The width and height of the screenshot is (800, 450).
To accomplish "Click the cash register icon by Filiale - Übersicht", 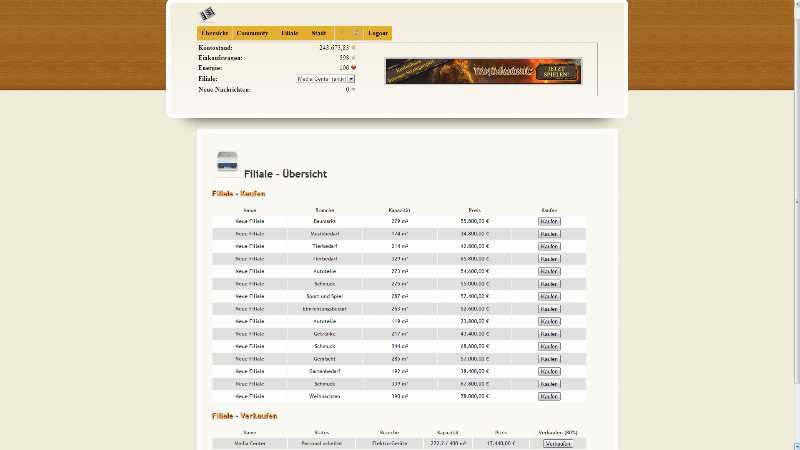I will (x=227, y=163).
